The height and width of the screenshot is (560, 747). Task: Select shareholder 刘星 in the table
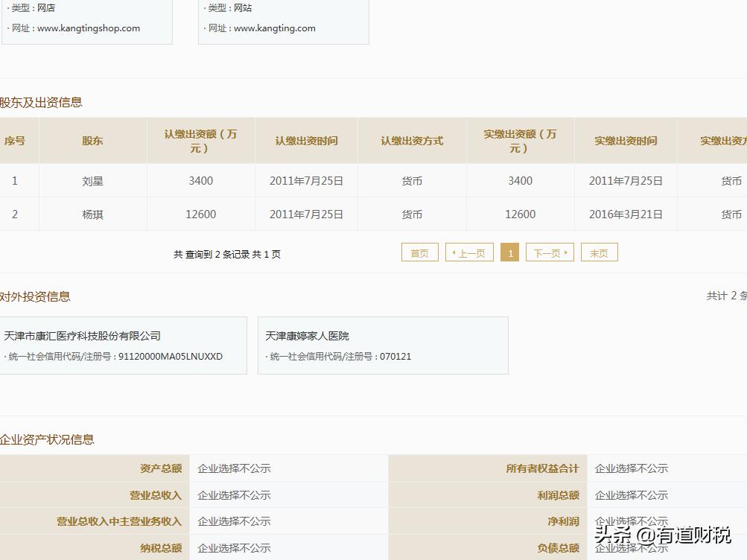91,180
